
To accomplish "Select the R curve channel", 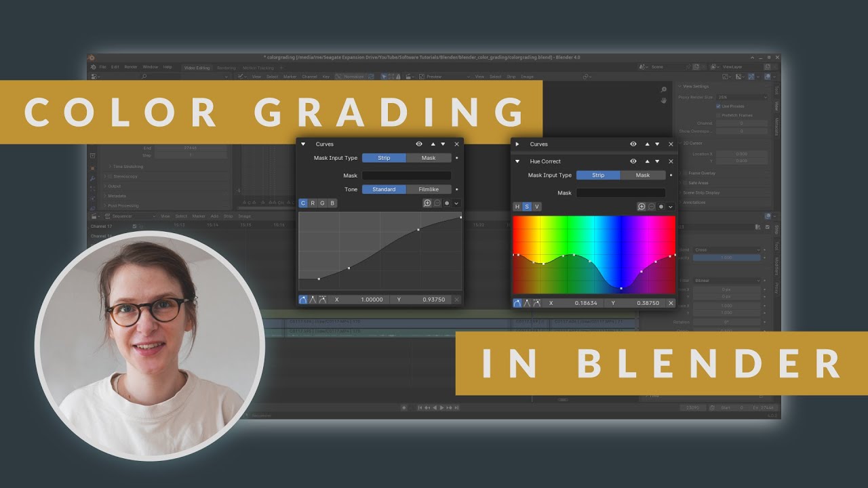I will pyautogui.click(x=313, y=203).
